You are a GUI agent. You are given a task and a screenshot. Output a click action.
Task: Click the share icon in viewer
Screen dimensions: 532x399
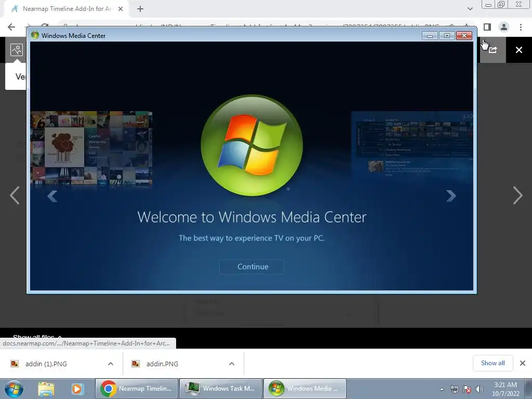click(493, 50)
